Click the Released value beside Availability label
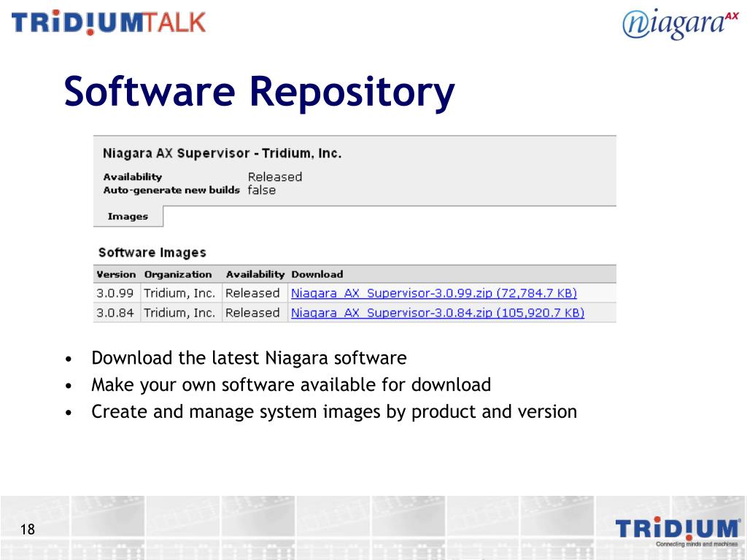The width and height of the screenshot is (747, 560). click(275, 176)
